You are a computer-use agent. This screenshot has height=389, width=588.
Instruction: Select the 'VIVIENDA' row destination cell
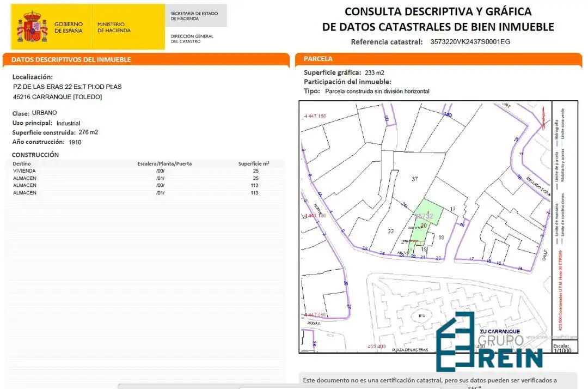[x=24, y=171]
